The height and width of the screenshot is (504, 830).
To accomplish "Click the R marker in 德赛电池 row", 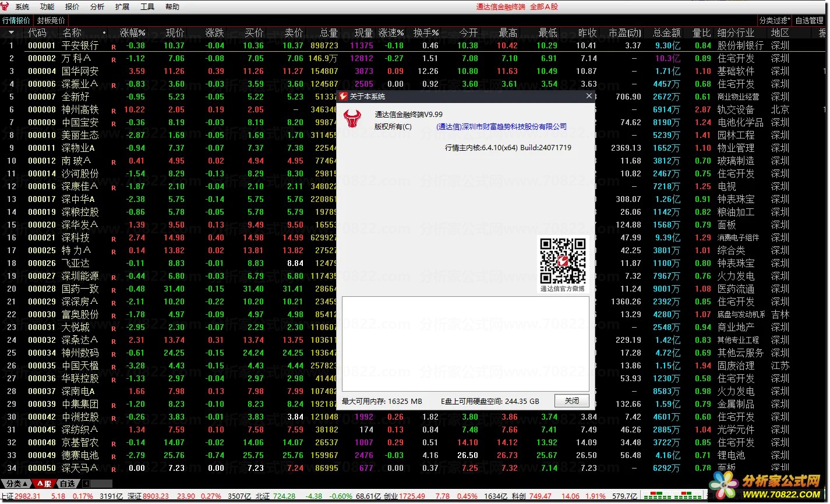I will [x=114, y=456].
